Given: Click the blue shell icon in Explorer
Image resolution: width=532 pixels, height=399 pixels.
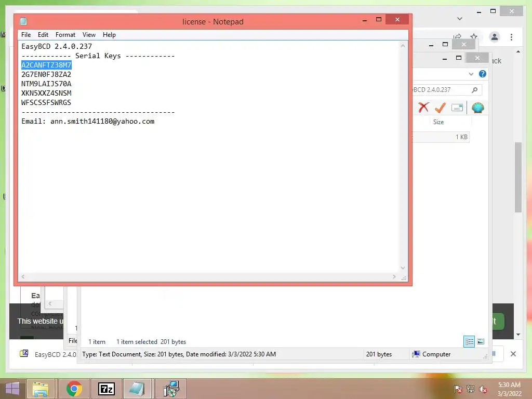Looking at the screenshot, I should pos(478,108).
